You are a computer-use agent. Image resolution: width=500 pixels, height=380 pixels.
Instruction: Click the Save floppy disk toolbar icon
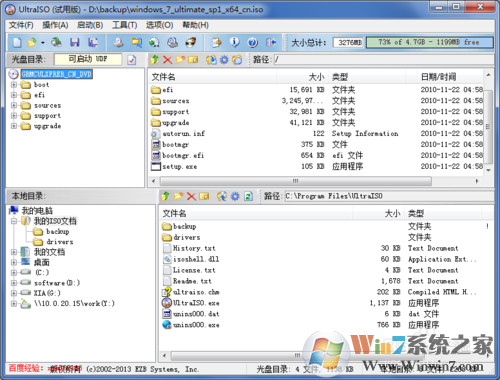(75, 42)
